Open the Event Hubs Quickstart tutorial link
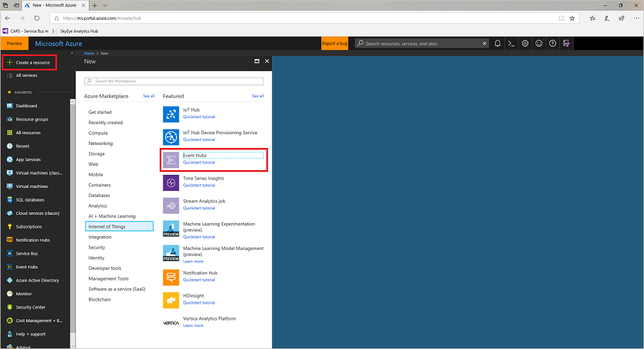The width and height of the screenshot is (644, 349). pos(199,162)
